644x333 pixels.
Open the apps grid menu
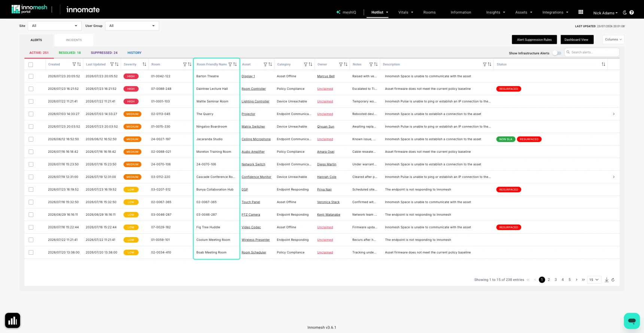point(581,12)
